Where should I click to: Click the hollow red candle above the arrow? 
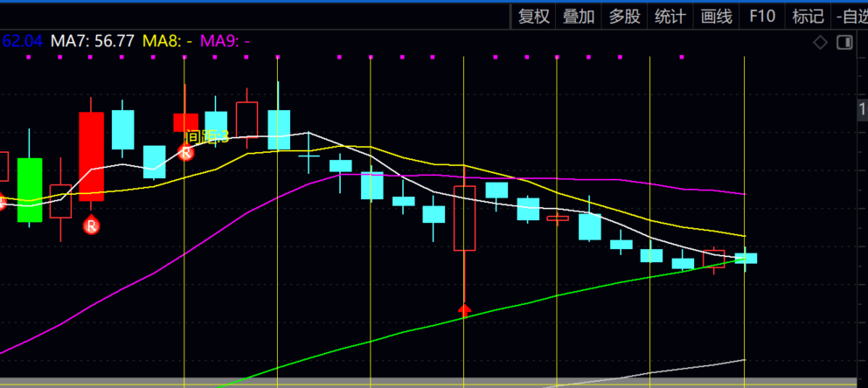[x=464, y=218]
